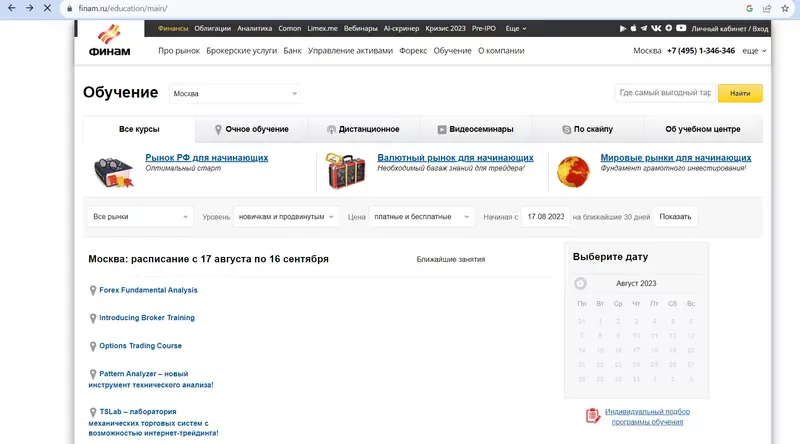This screenshot has height=444, width=800.
Task: Click location pin beside Introducing Broker Training
Action: click(x=93, y=318)
